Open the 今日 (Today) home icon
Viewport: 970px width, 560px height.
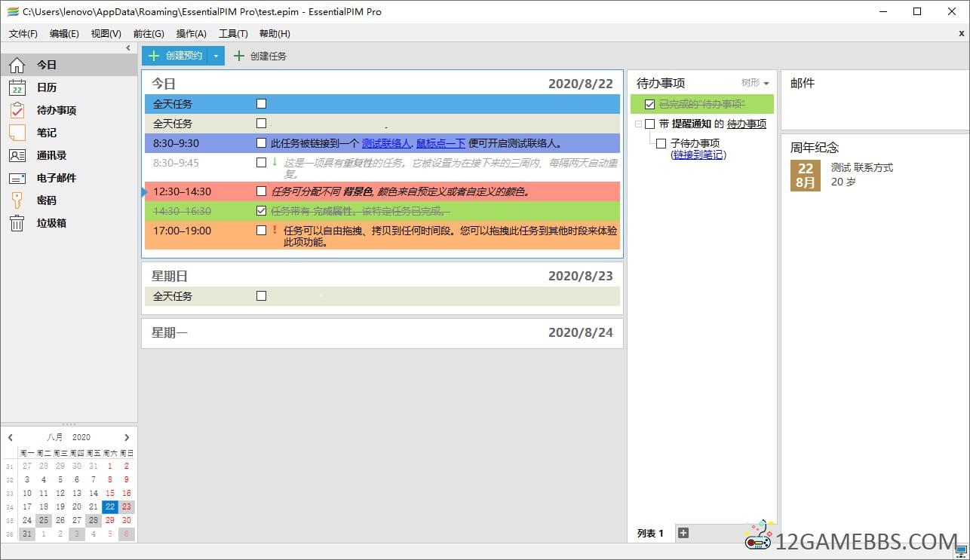coord(17,65)
